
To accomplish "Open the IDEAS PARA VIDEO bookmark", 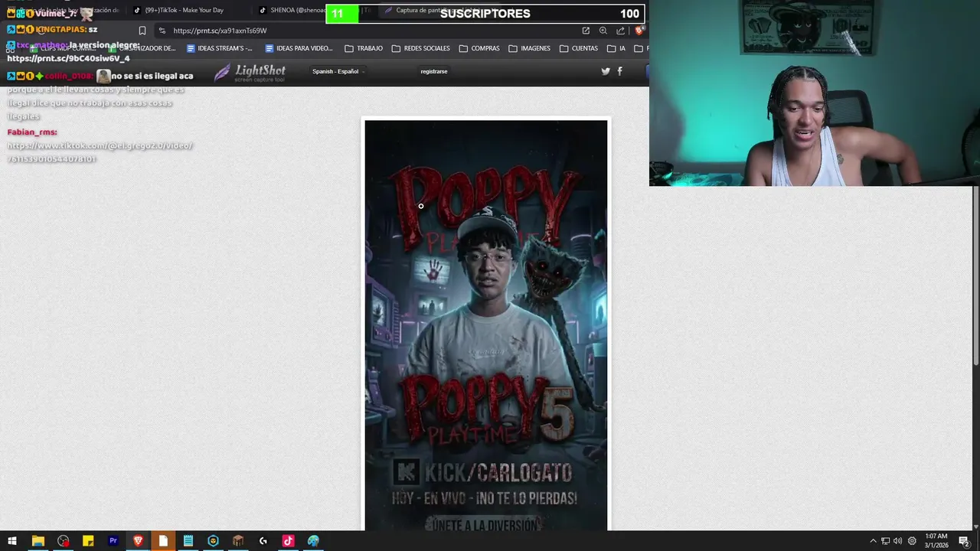I will pyautogui.click(x=299, y=48).
